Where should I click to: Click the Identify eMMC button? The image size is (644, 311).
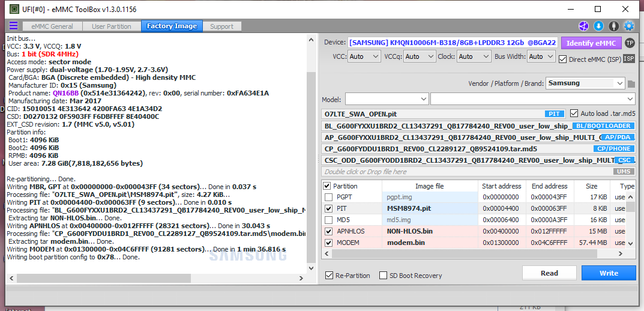(591, 43)
